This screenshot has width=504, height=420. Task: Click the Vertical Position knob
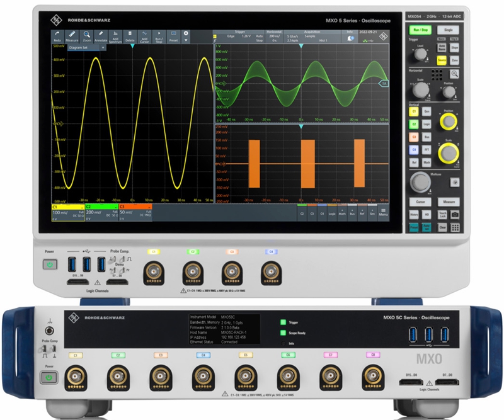point(449,121)
